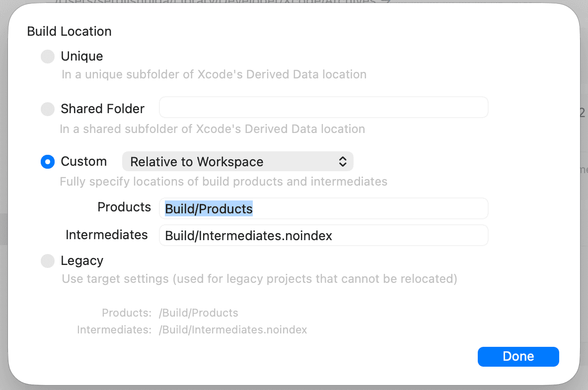
Task: Select the Unique build location radio button
Action: click(48, 57)
